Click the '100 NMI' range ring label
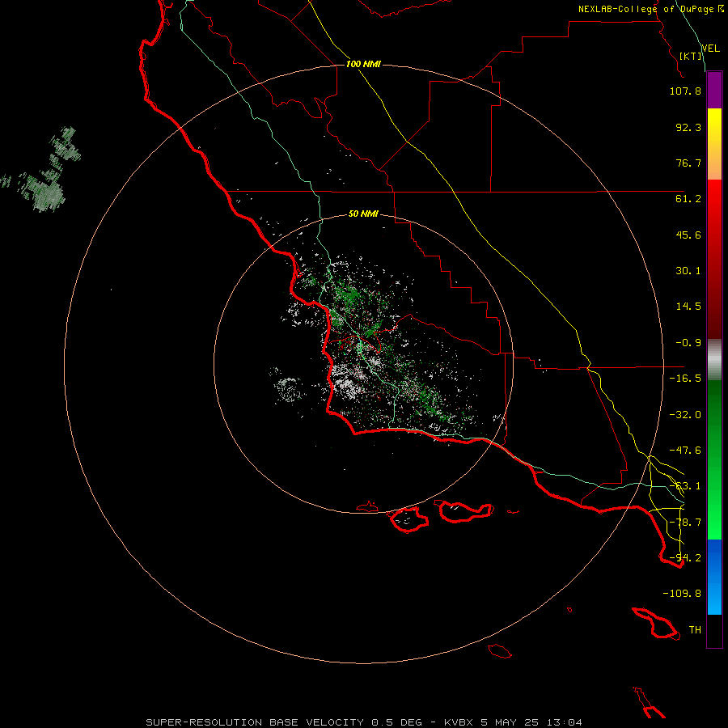This screenshot has width=728, height=728. [x=363, y=64]
